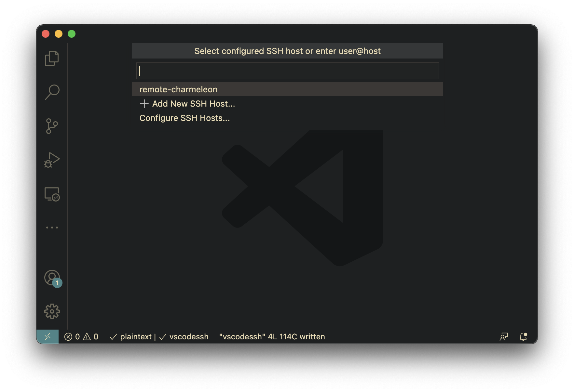Open the Run and Debug view
This screenshot has width=574, height=392.
(52, 160)
